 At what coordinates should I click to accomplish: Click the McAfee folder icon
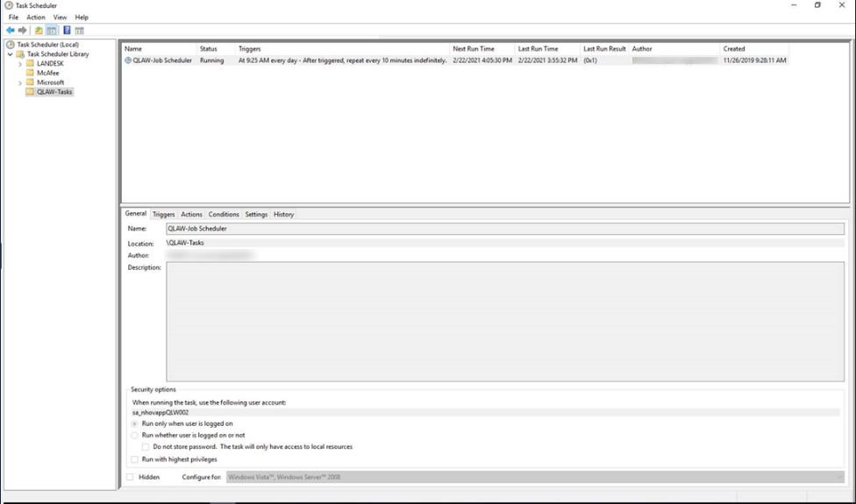[x=30, y=73]
